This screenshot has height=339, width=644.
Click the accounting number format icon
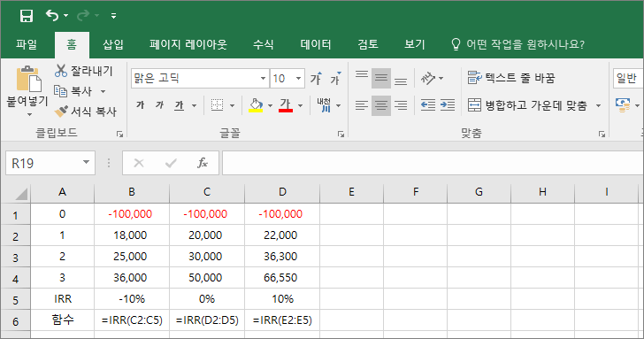coord(623,105)
